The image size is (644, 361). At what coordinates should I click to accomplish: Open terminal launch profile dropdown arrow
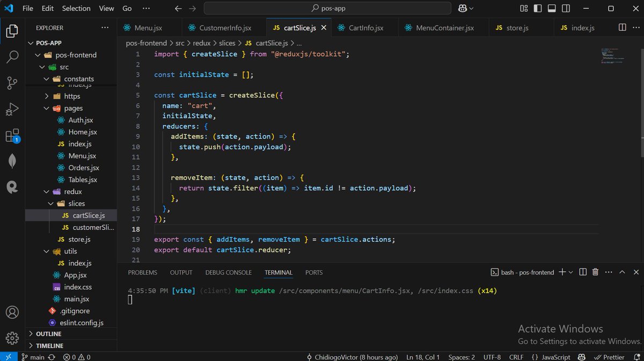pyautogui.click(x=570, y=272)
